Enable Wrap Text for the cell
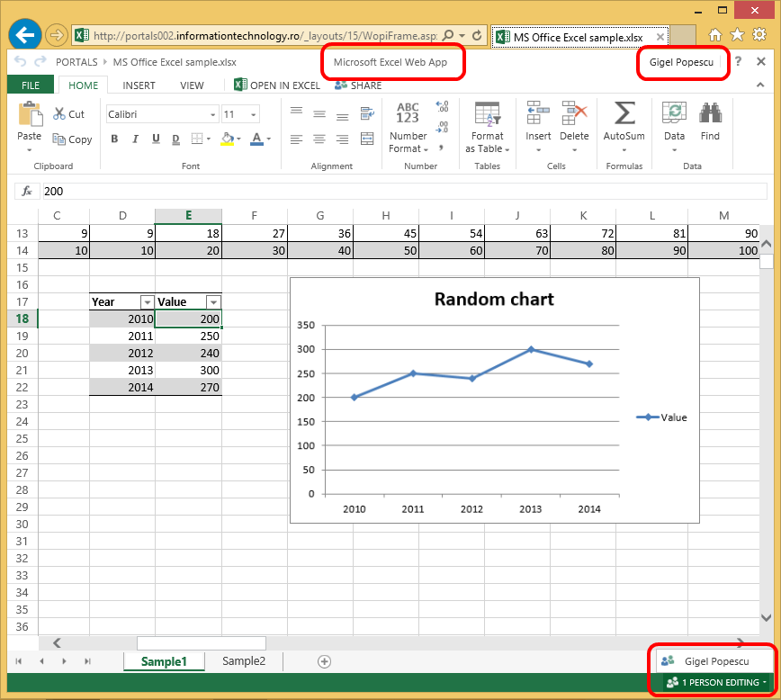This screenshot has height=700, width=781. point(368,113)
